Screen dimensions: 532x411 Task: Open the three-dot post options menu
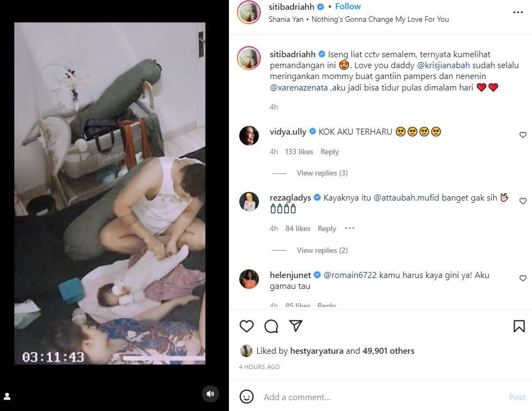pyautogui.click(x=518, y=12)
